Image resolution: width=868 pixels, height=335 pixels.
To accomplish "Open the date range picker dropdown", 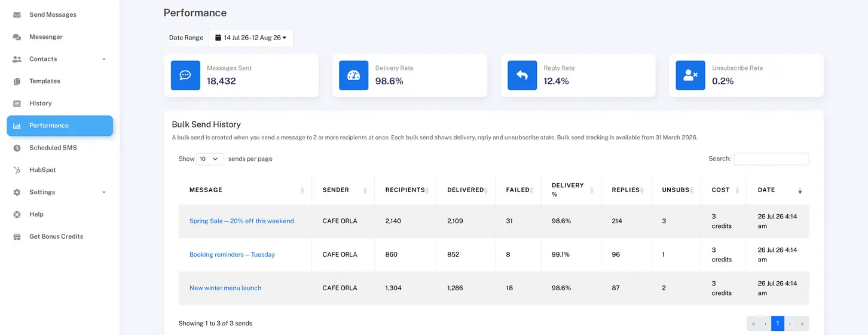I will [x=251, y=38].
